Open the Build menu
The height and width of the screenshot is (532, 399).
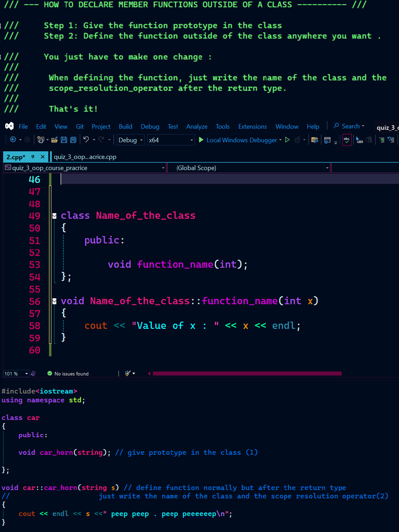[x=126, y=126]
